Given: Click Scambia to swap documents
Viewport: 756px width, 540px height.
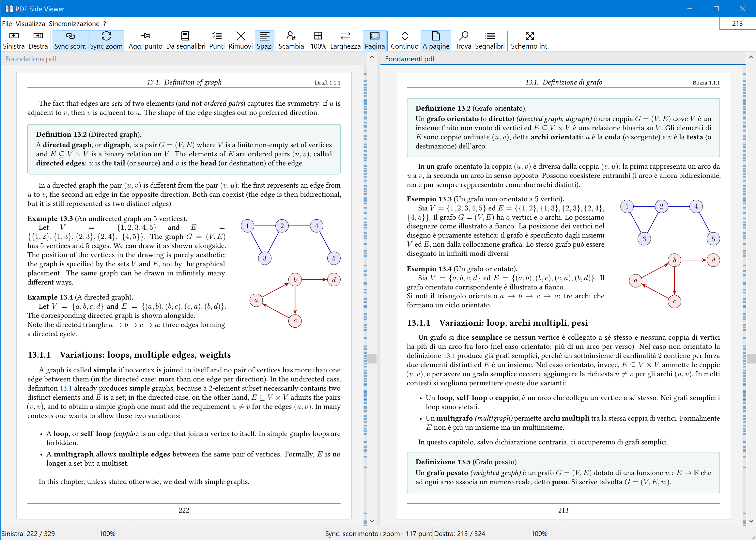Looking at the screenshot, I should point(291,40).
